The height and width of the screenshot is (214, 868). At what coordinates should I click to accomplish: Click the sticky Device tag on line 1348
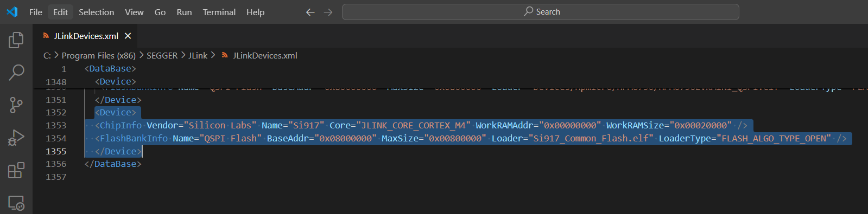tap(115, 81)
